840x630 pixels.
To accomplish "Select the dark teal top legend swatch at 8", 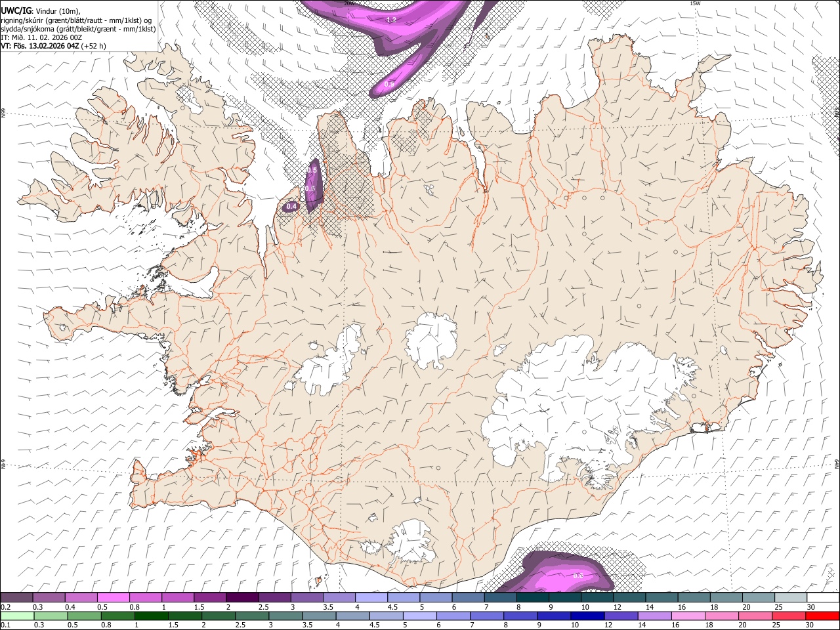I will pos(533,597).
